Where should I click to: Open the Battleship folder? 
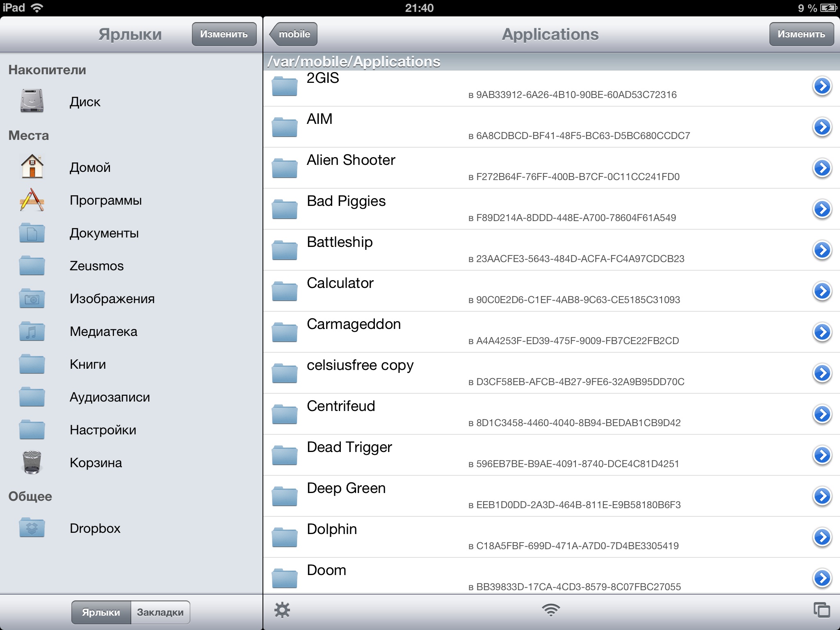tap(552, 250)
